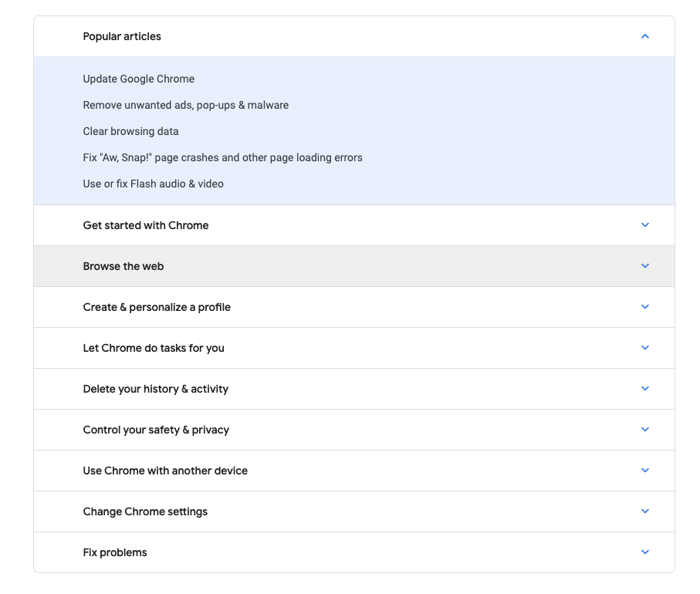Open Remove unwanted ads, pop-ups & malware article
The image size is (700, 594).
pos(186,106)
